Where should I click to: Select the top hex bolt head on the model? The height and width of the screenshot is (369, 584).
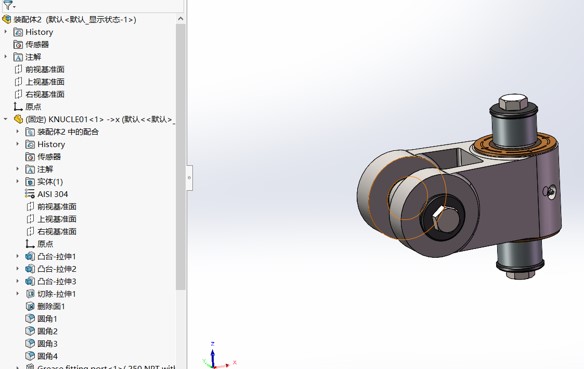pos(513,101)
